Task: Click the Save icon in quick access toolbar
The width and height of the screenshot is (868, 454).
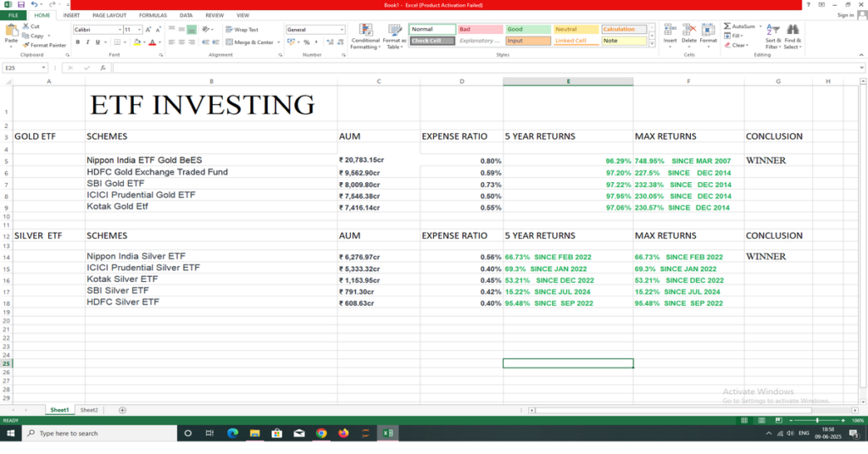Action: point(21,4)
